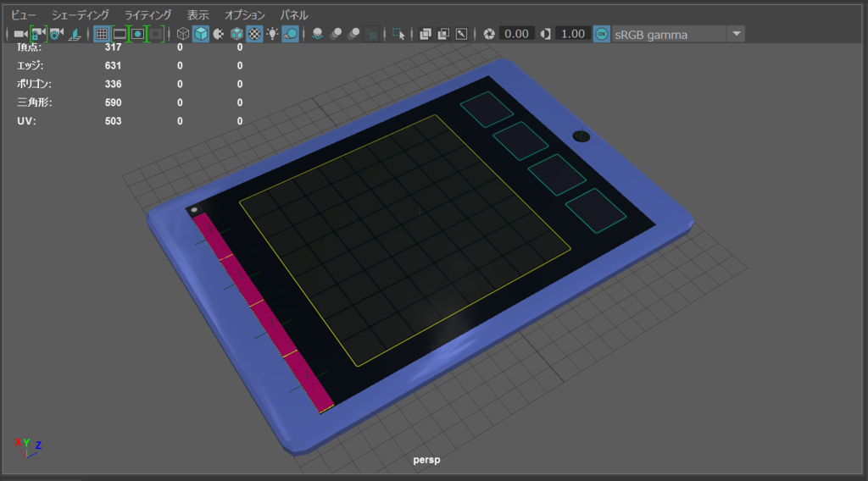Screen dimensions: 868x481
Task: Click the Select Camera icon
Action: 20,34
